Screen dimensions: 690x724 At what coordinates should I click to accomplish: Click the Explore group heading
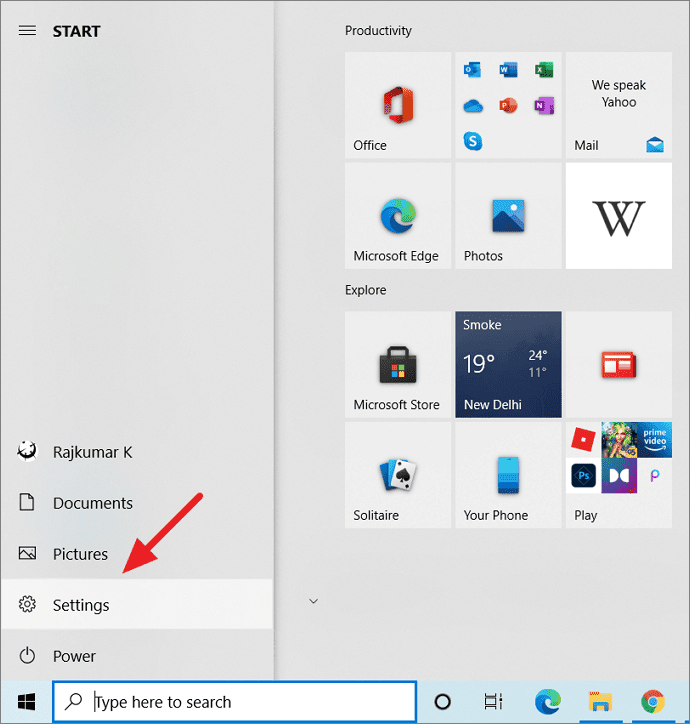[365, 290]
